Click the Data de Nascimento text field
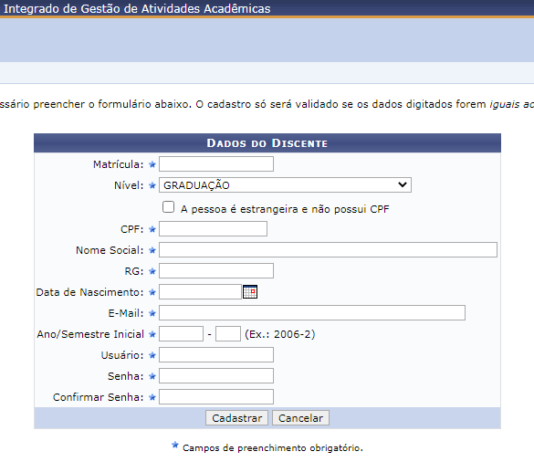Viewport: 534px width, 462px height. tap(200, 292)
